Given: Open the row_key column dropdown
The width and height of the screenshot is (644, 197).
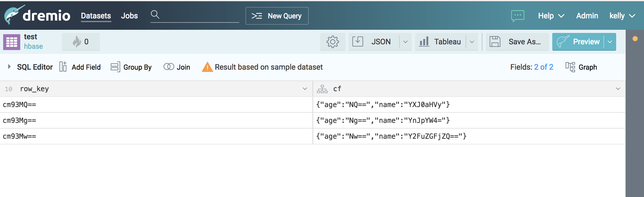Looking at the screenshot, I should pos(305,89).
